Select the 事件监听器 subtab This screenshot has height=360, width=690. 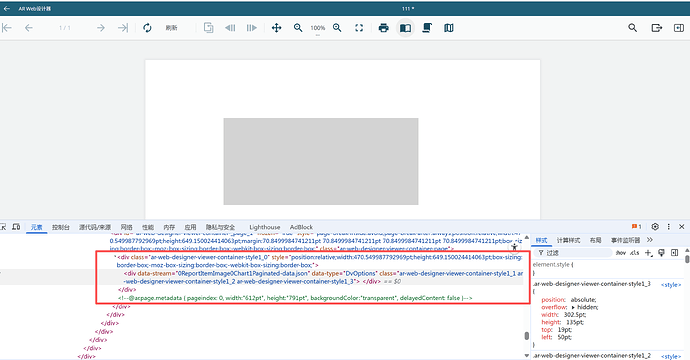click(x=625, y=240)
